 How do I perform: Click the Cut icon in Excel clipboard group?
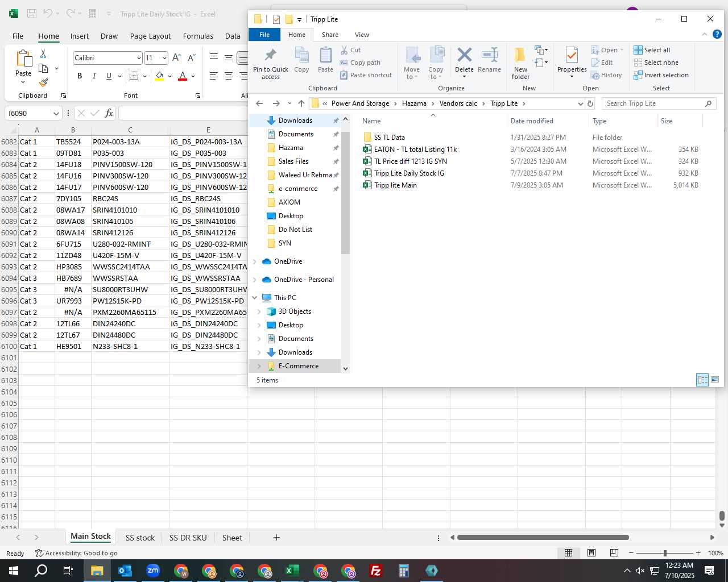coord(43,53)
